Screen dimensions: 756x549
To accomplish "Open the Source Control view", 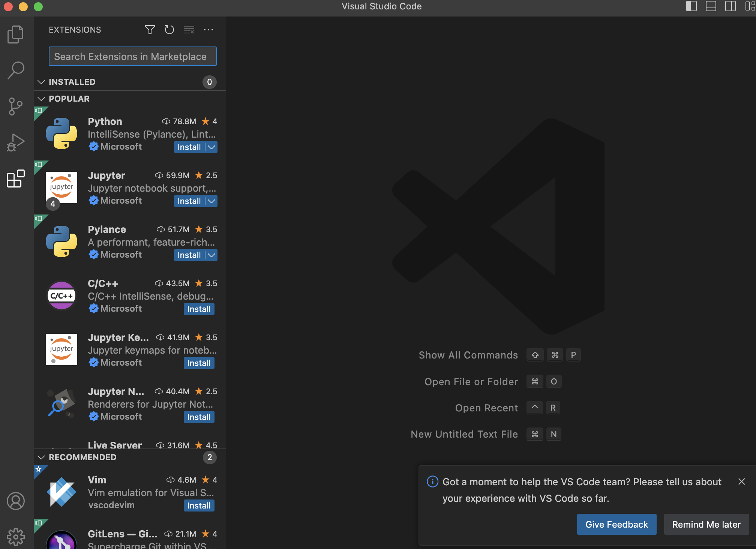I will click(x=16, y=106).
